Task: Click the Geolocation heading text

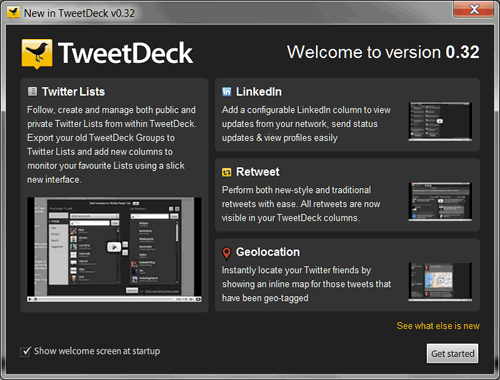Action: tap(268, 252)
